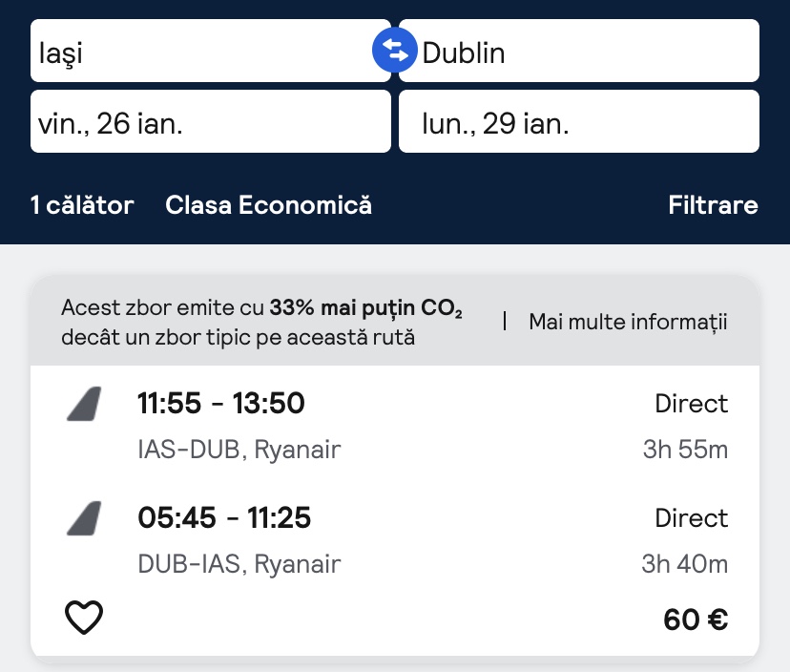The image size is (790, 672).
Task: Edit the Dublin destination field
Action: click(x=587, y=52)
